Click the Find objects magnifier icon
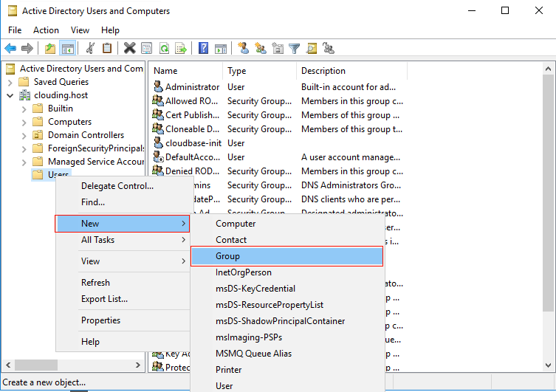 (312, 48)
